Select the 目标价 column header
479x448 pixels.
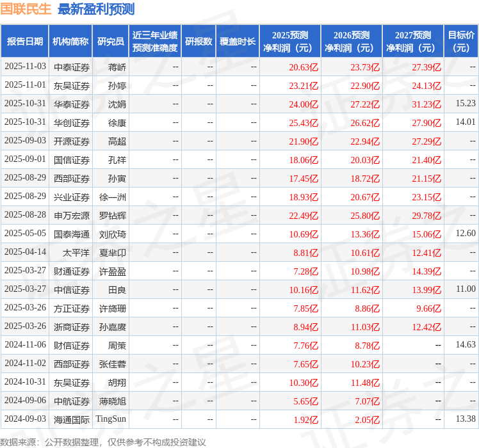461,42
